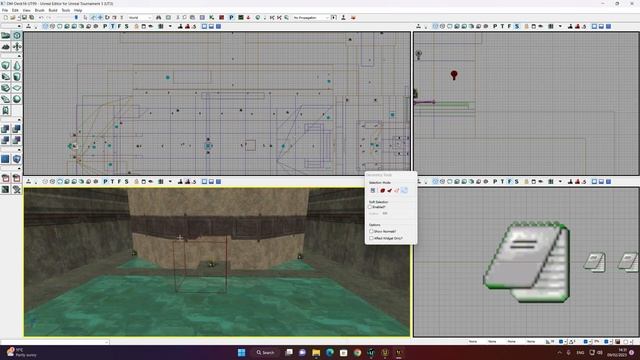This screenshot has width=640, height=360.
Task: Open top-left viewport show flags dropdown arrow
Action: (x=170, y=26)
